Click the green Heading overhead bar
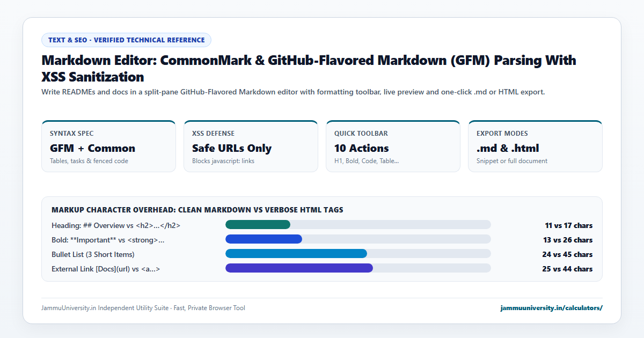The width and height of the screenshot is (644, 338). click(258, 225)
